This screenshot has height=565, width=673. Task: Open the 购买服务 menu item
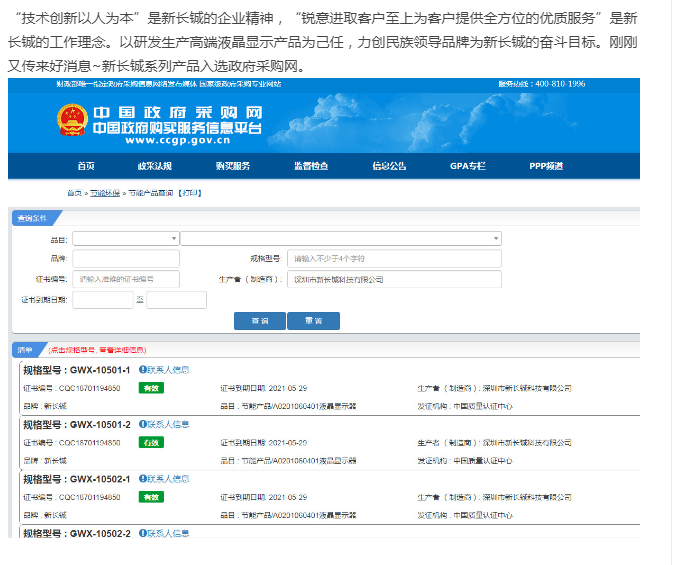point(233,166)
